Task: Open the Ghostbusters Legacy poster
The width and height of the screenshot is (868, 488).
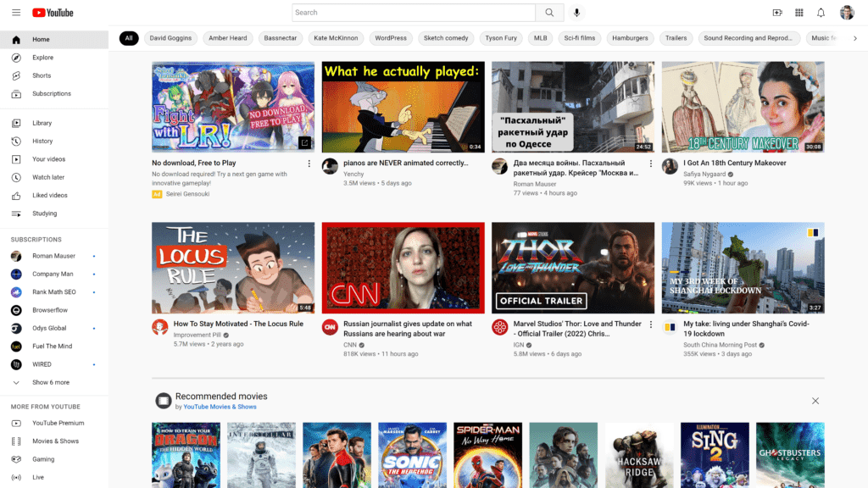Action: click(x=790, y=455)
